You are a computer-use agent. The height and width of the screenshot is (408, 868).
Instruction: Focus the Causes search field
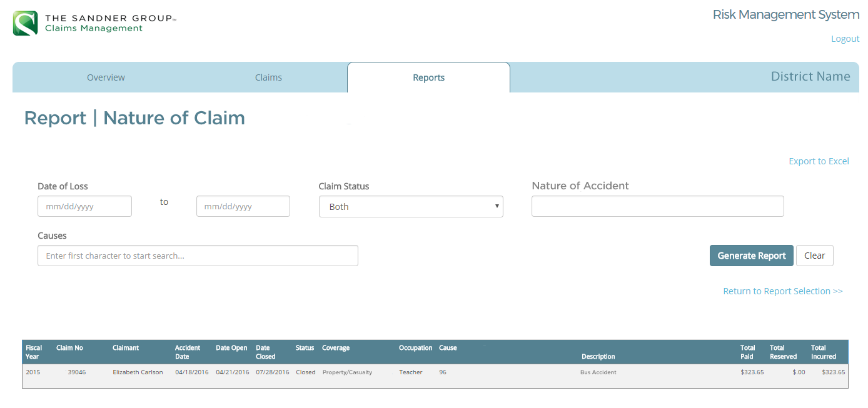198,256
